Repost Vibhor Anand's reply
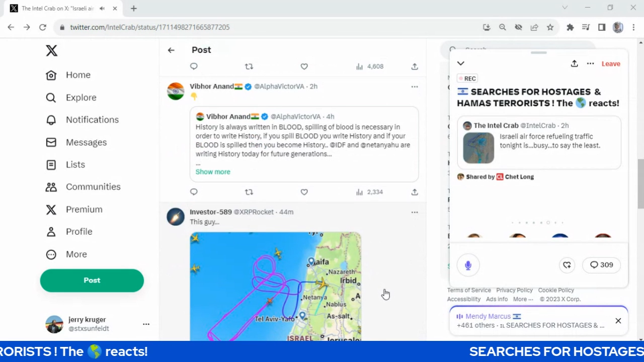The width and height of the screenshot is (644, 362). point(249,192)
